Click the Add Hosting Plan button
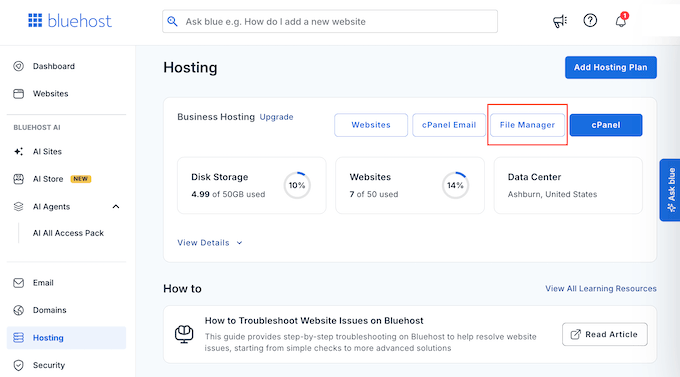 coord(611,67)
